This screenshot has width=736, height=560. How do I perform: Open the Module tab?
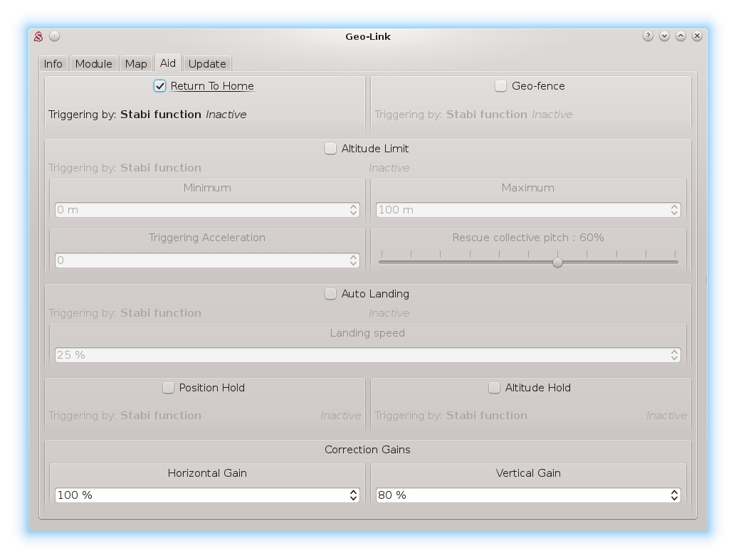point(94,64)
